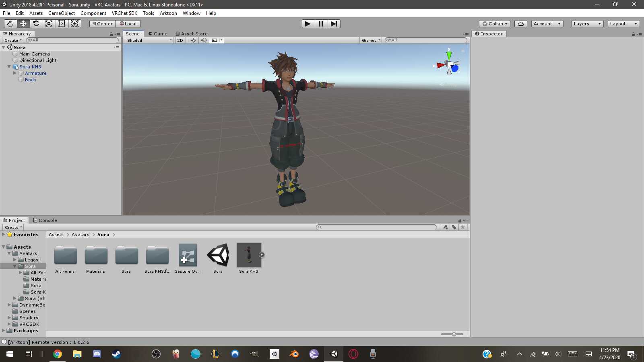Image resolution: width=644 pixels, height=362 pixels.
Task: Select the Scale tool
Action: [x=49, y=24]
